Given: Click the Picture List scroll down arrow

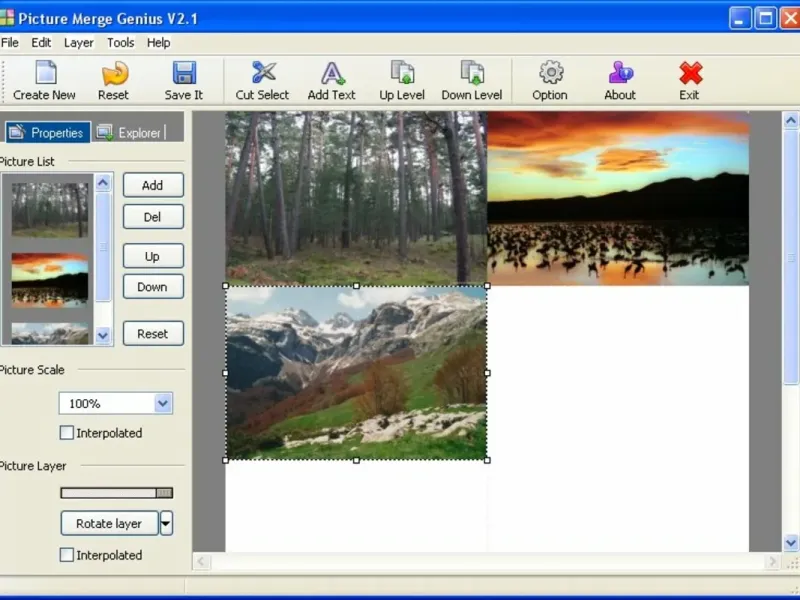Looking at the screenshot, I should tap(104, 335).
